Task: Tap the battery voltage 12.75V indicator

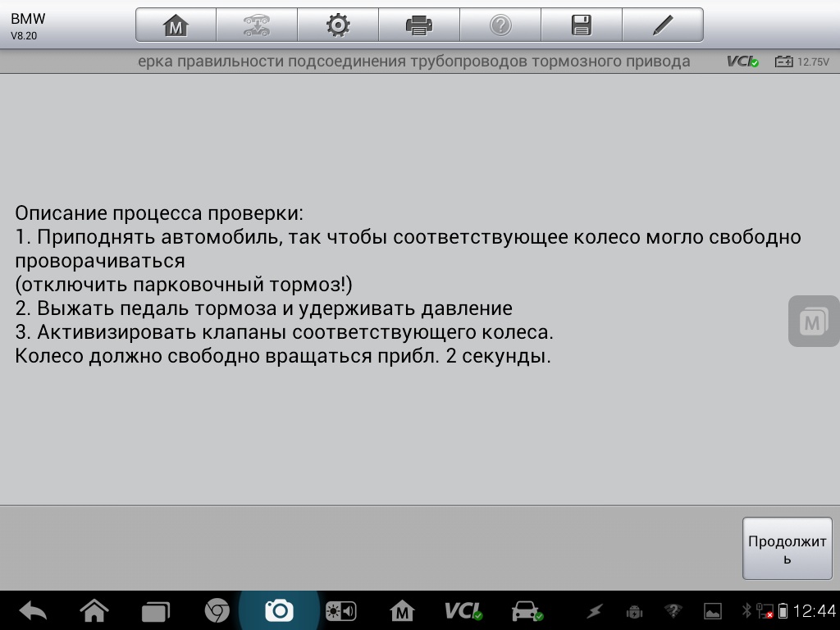Action: (x=801, y=62)
